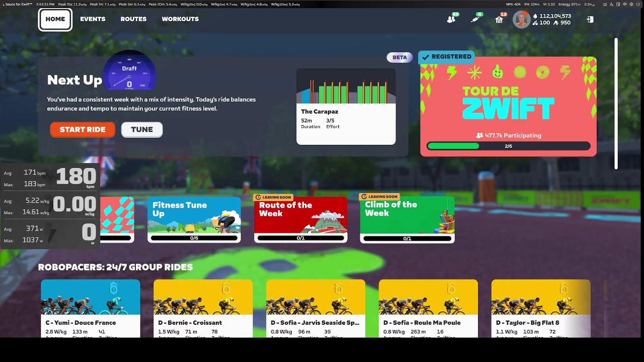This screenshot has width=644, height=362.
Task: Go to the HOME tab
Action: pyautogui.click(x=55, y=19)
